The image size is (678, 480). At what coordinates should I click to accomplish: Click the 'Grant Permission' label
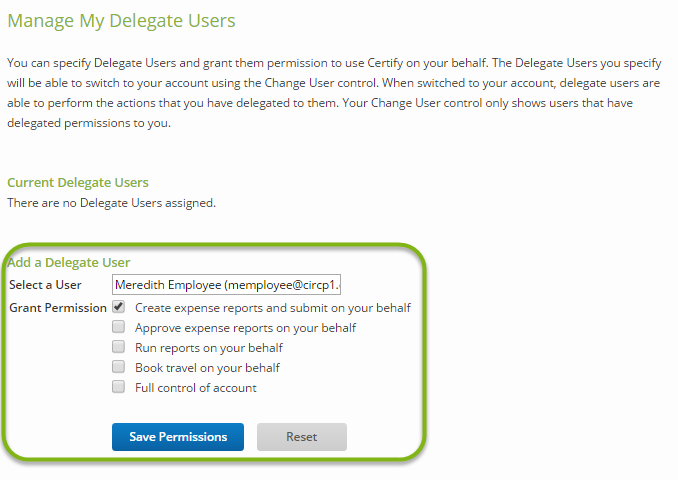pyautogui.click(x=58, y=308)
